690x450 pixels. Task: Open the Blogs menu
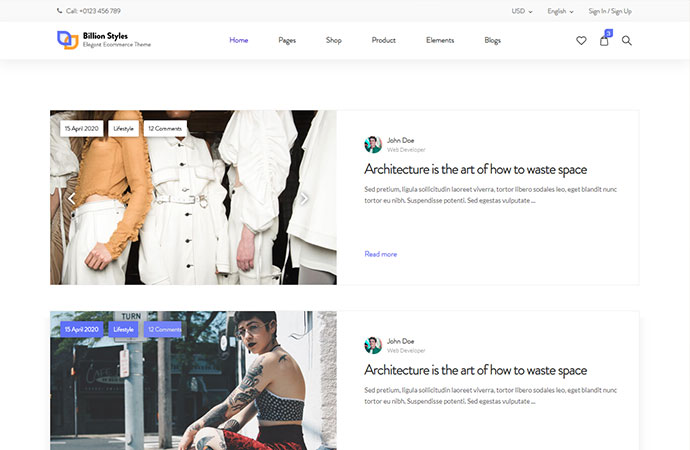[x=492, y=41]
